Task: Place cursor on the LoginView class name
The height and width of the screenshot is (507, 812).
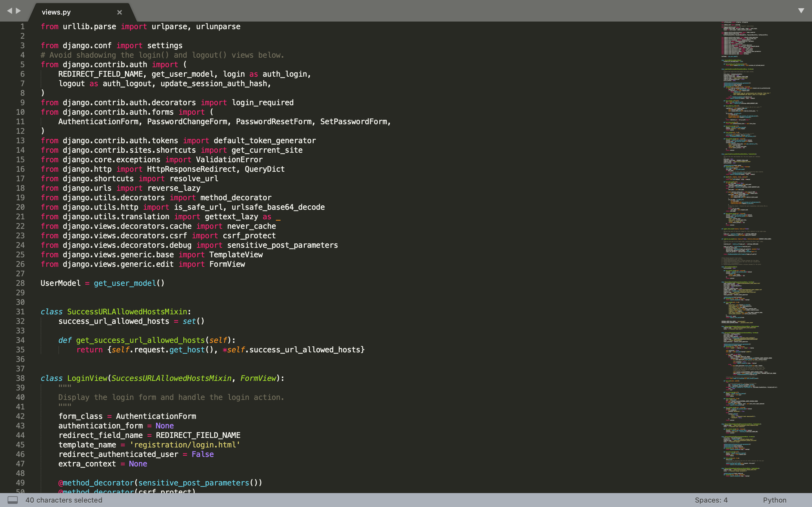Action: click(x=87, y=378)
